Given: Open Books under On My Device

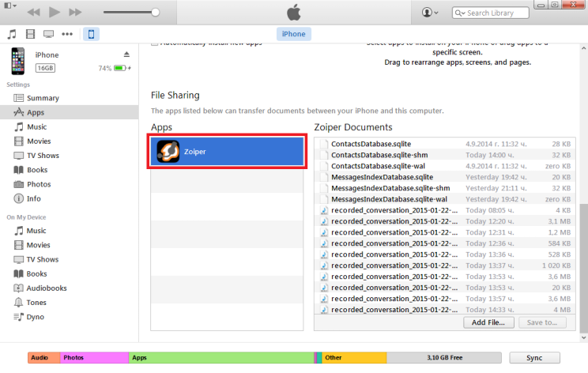Looking at the screenshot, I should coord(70,273).
